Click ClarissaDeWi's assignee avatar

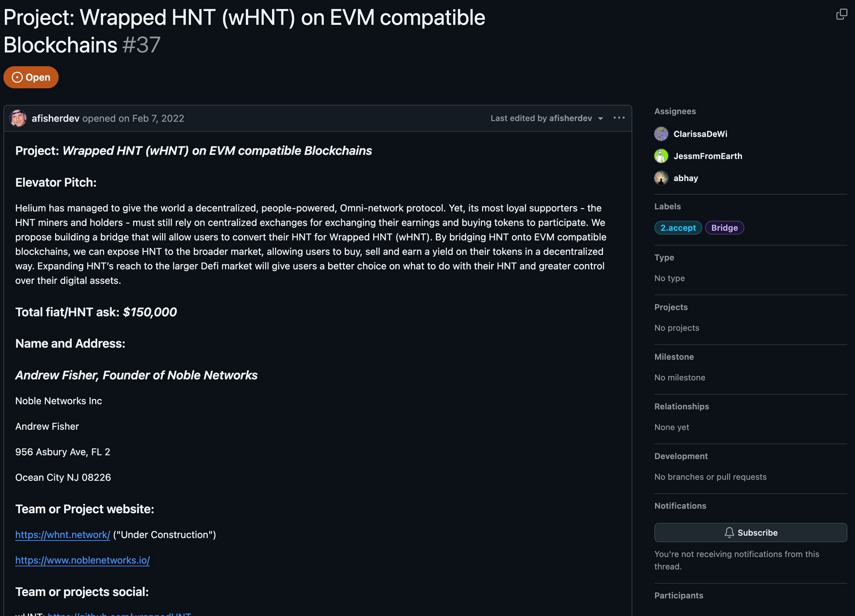pos(661,134)
